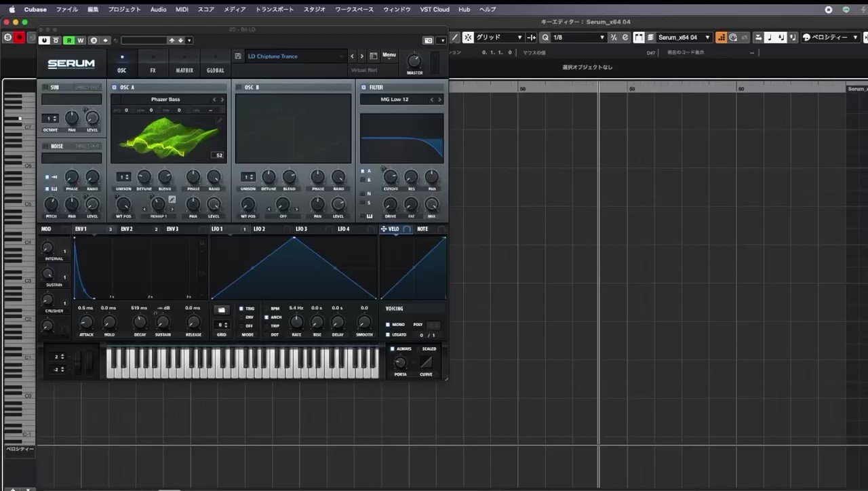Open the OSC A wavetable pencil editor
Viewport: 868px width, 491px height.
point(219,121)
